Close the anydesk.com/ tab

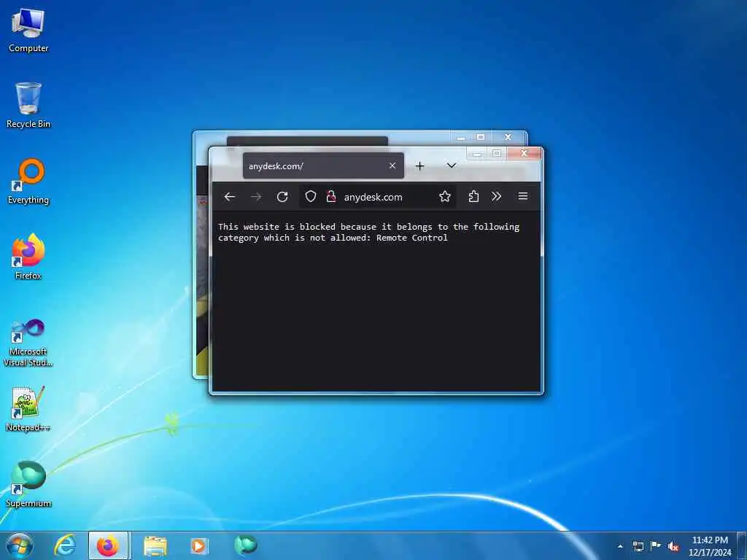point(392,166)
